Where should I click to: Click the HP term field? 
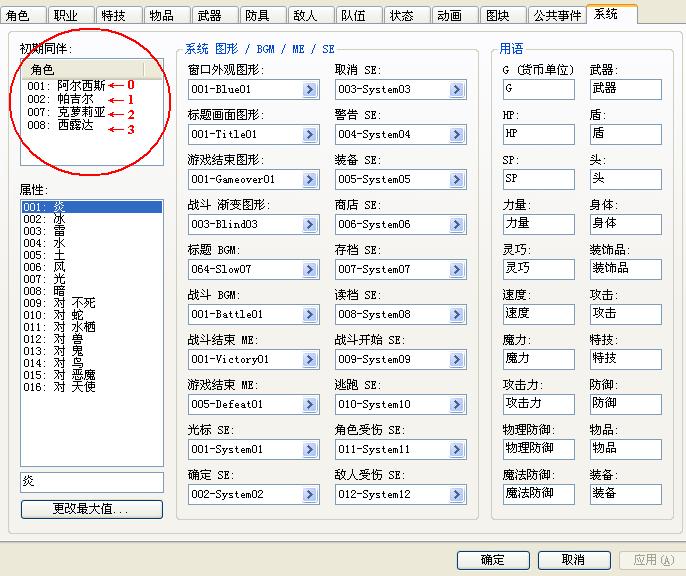click(x=539, y=134)
